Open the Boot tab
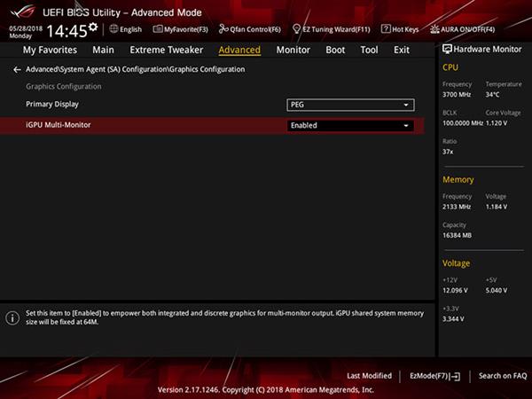 point(335,50)
